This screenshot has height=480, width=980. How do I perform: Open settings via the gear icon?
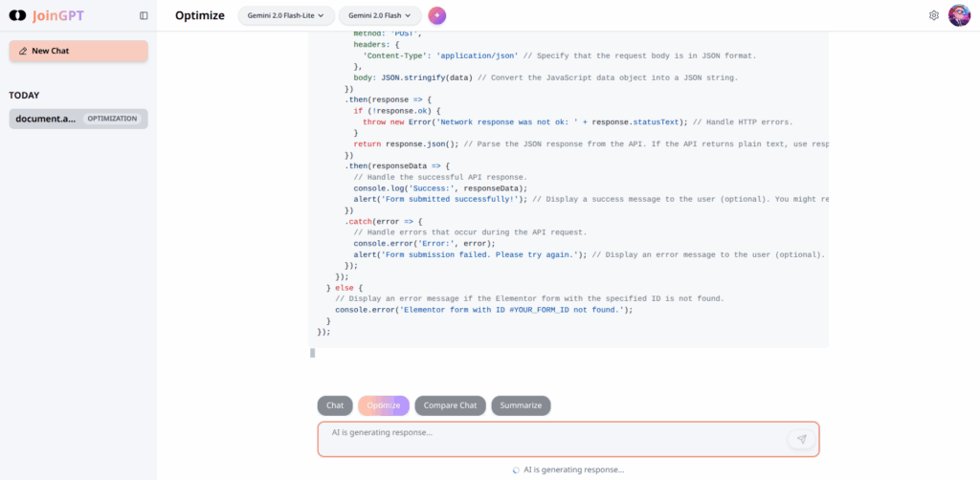[934, 15]
